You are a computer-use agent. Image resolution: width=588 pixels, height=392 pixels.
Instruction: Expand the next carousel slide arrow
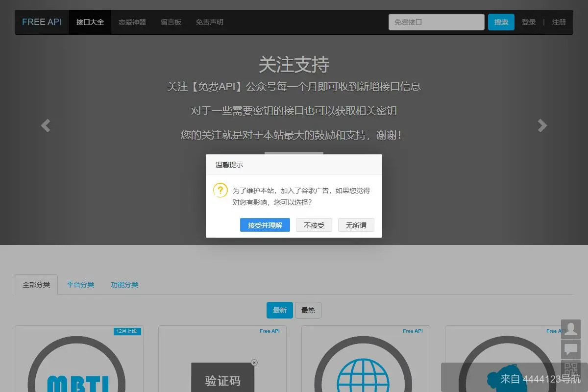pos(542,125)
